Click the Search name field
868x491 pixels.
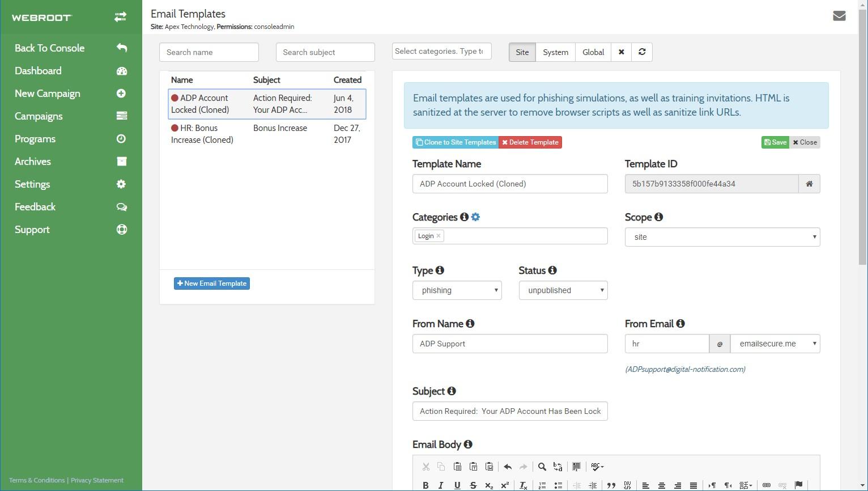click(209, 52)
